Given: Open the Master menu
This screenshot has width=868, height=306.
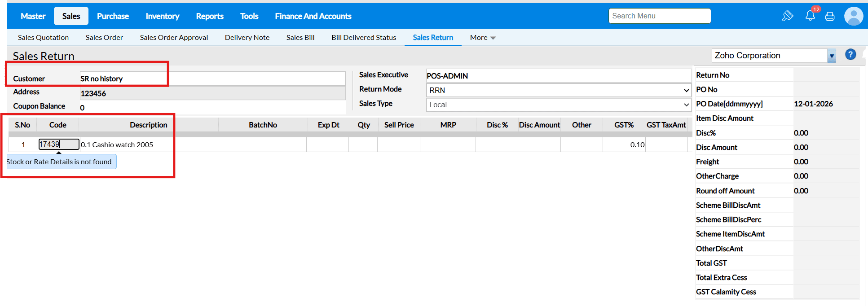Looking at the screenshot, I should point(33,16).
